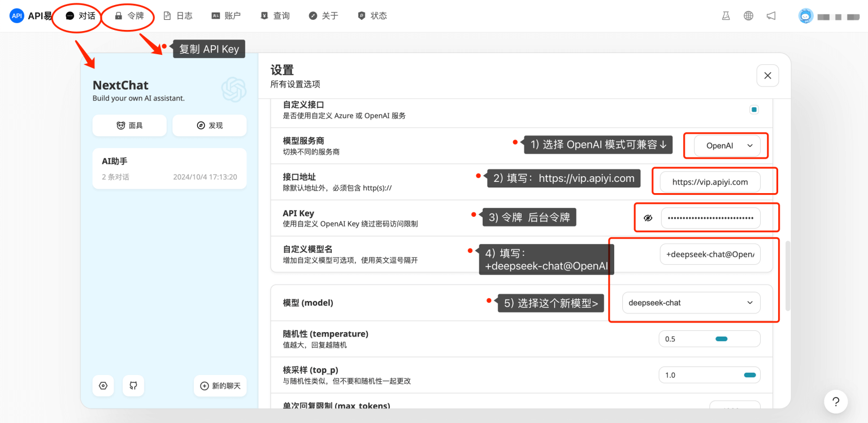The width and height of the screenshot is (868, 423).
Task: Adjust the temperature slider
Action: (722, 338)
